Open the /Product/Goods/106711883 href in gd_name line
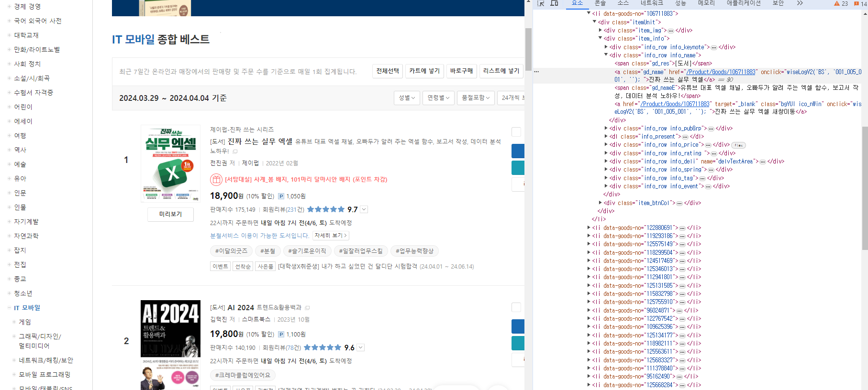Screen dimensions: 868x390 [721, 72]
